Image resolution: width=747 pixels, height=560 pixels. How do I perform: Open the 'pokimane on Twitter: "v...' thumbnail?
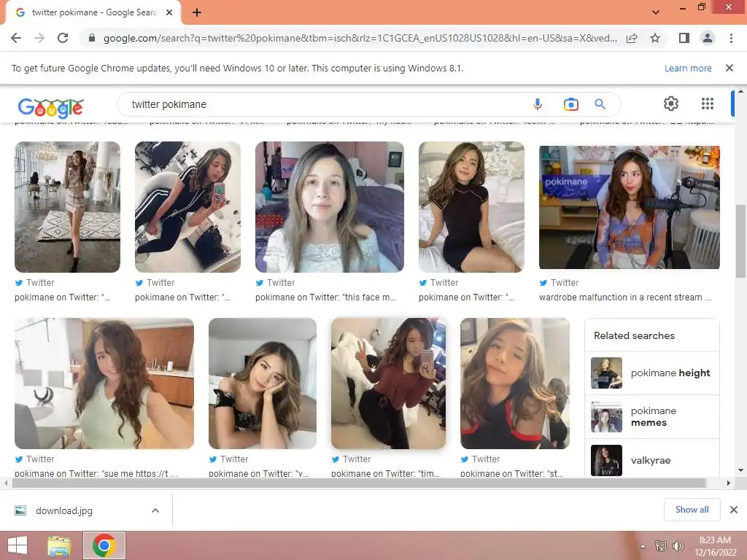(263, 384)
